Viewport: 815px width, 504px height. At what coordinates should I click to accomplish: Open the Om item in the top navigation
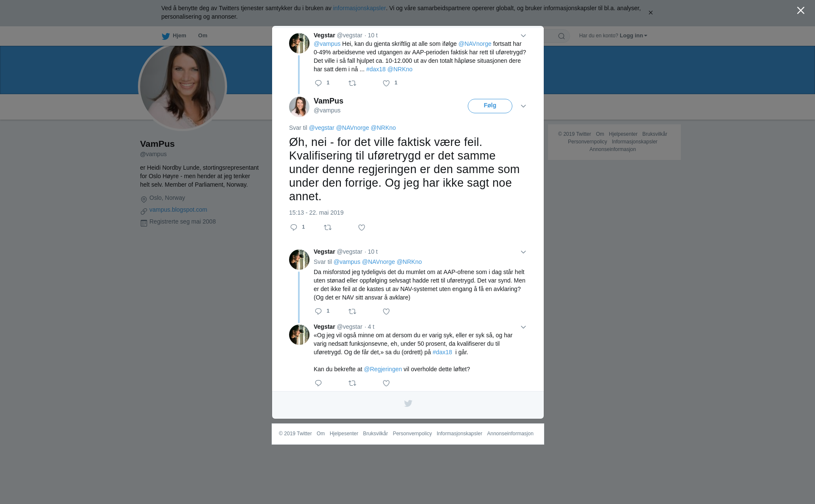click(x=202, y=36)
